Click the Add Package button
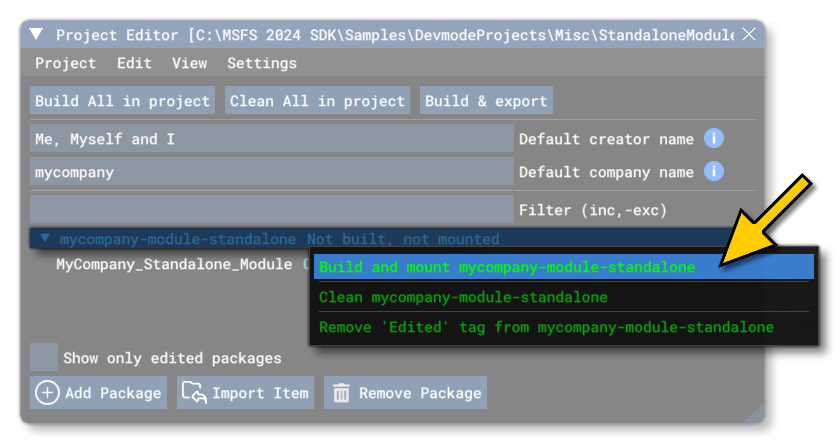 [x=98, y=393]
